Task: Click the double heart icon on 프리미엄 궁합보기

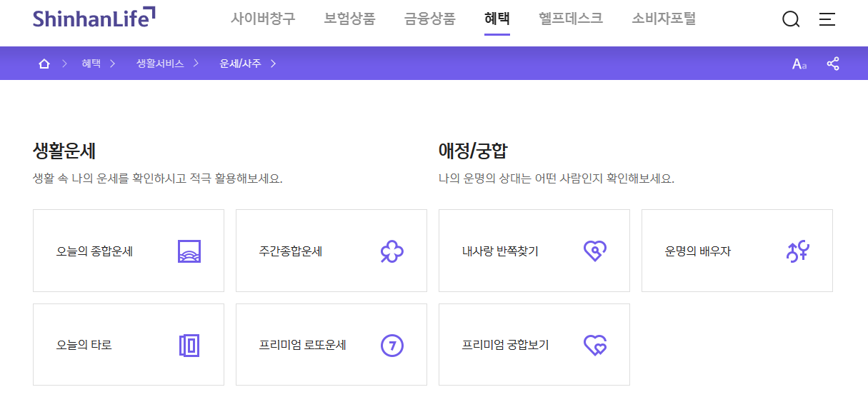Action: tap(594, 344)
